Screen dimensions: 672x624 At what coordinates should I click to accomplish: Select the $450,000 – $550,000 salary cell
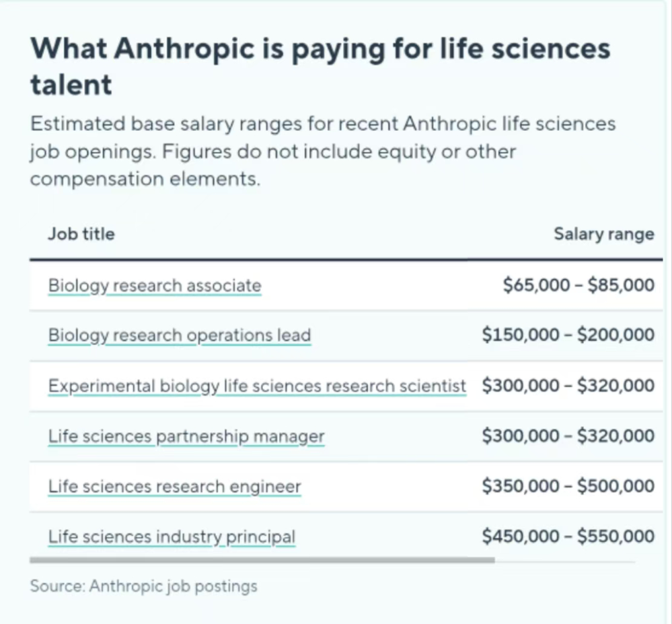[568, 536]
